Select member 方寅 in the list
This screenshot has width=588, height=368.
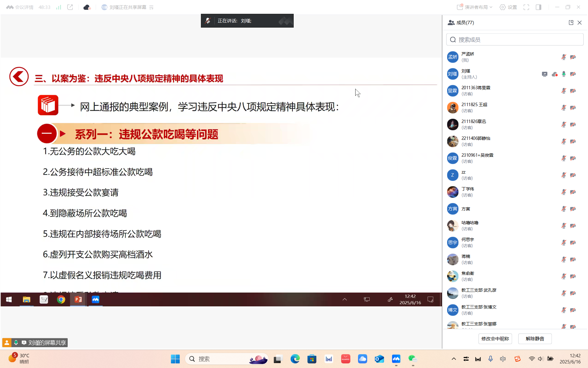pyautogui.click(x=466, y=209)
